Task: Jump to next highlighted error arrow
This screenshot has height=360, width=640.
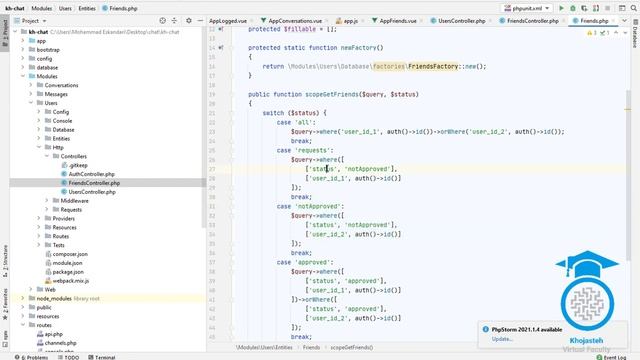Action: point(625,33)
